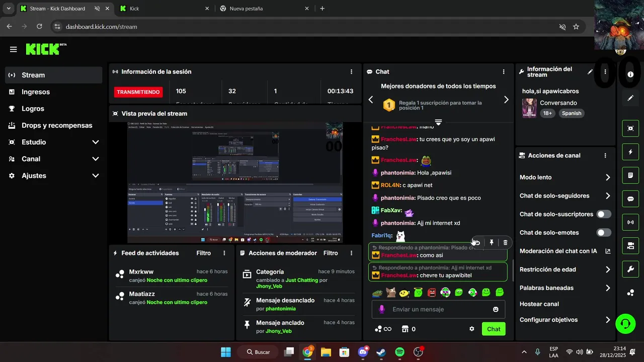The width and height of the screenshot is (644, 362).
Task: Open Configurar objetivos settings
Action: pos(566,320)
